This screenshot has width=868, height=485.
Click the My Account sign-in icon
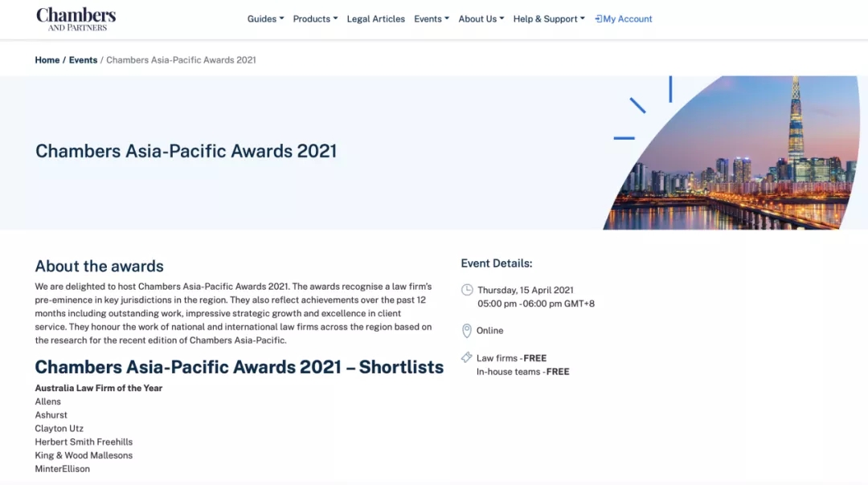[x=599, y=18]
